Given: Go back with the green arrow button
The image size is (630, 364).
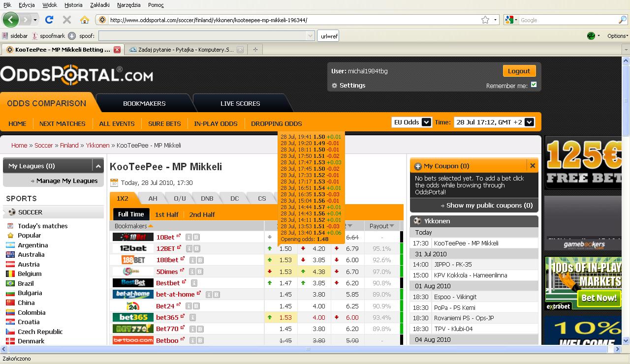Looking at the screenshot, I should (10, 20).
